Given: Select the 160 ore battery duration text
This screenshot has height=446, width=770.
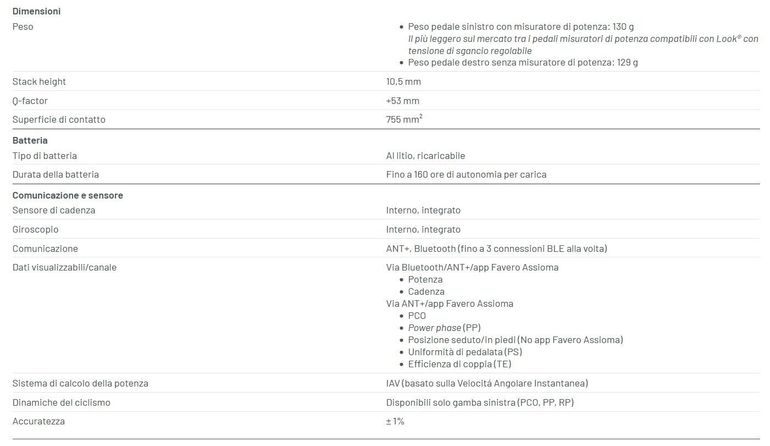Looking at the screenshot, I should [466, 174].
